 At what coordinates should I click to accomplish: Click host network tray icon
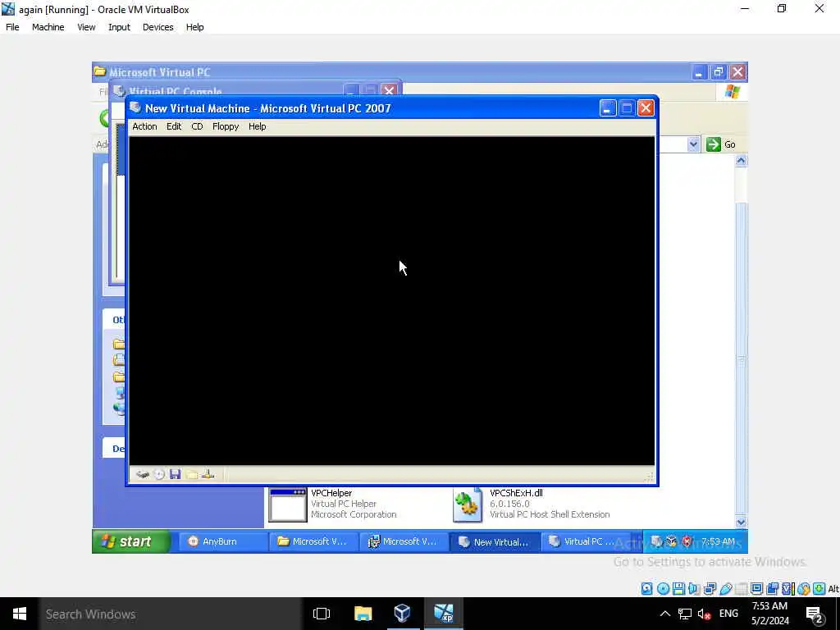tap(685, 614)
